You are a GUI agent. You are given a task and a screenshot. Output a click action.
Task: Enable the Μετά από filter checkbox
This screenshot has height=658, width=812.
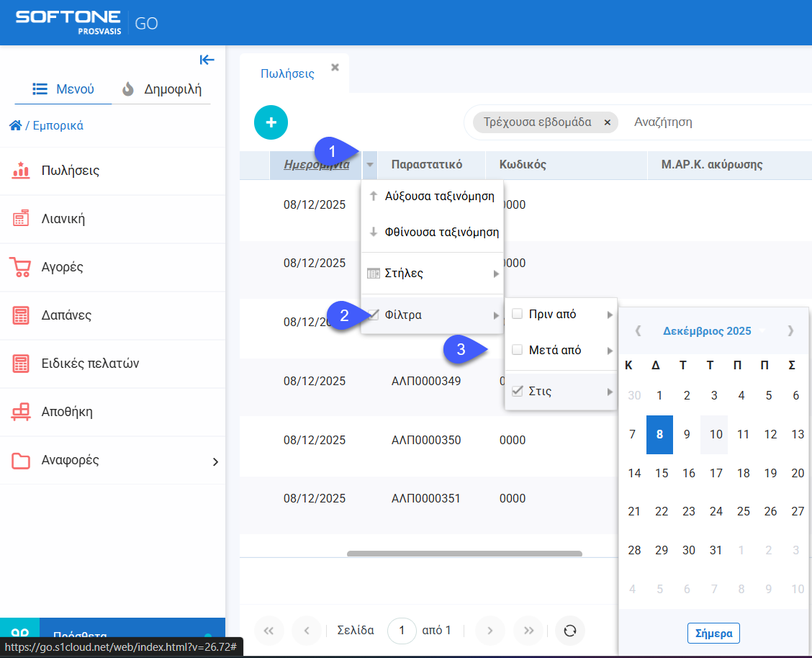(x=517, y=350)
